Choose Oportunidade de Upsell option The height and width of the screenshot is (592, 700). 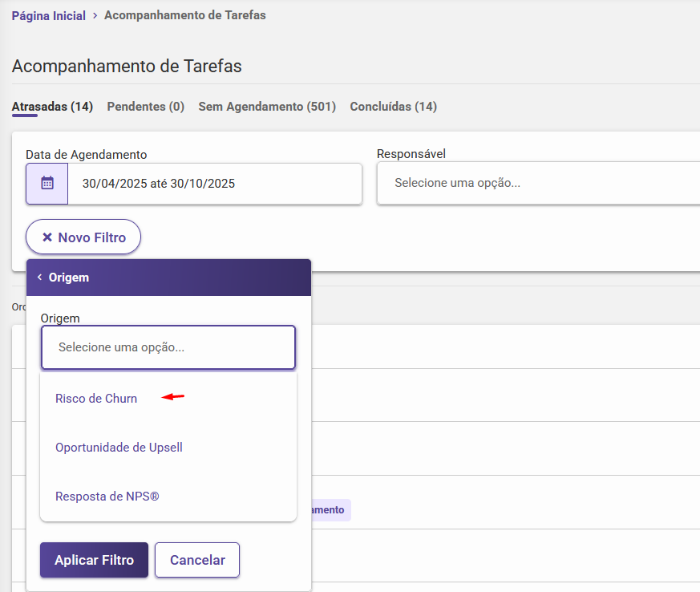click(x=119, y=448)
